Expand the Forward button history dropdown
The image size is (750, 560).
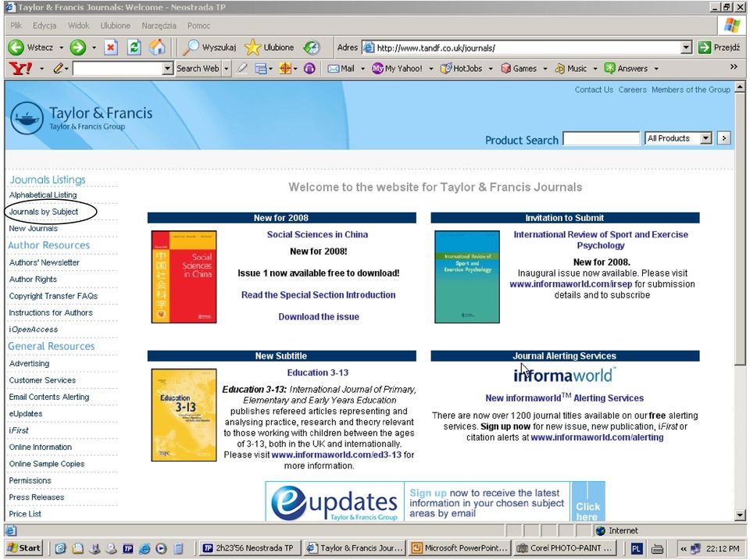pyautogui.click(x=94, y=48)
